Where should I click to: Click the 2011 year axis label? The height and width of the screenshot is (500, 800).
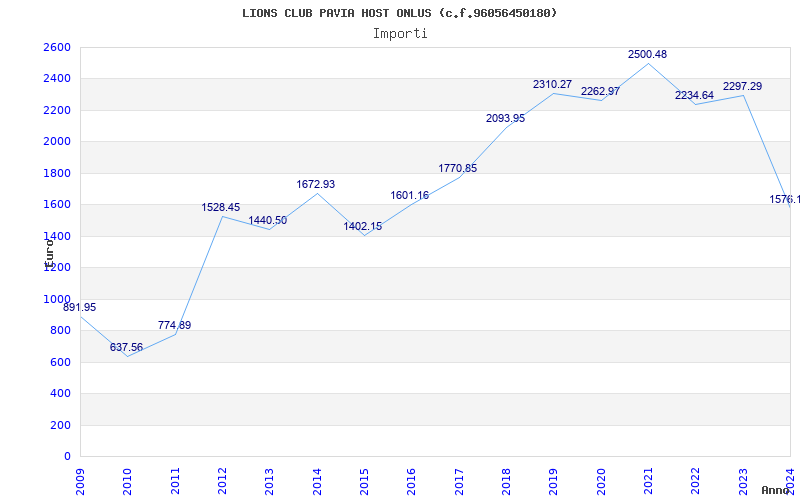click(x=175, y=481)
